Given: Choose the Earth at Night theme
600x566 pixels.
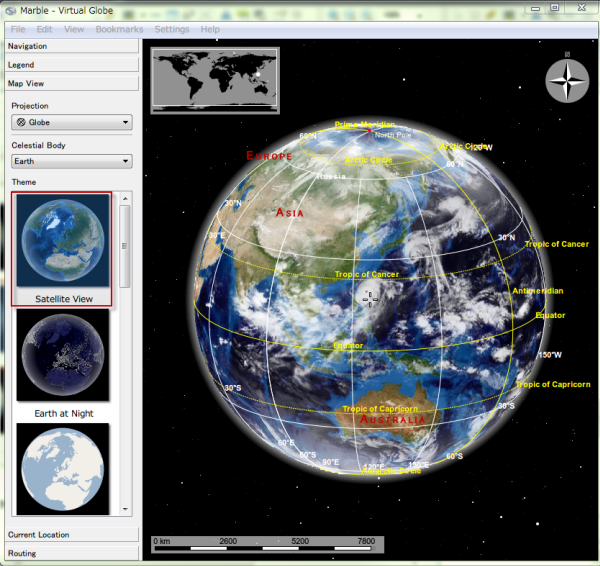Looking at the screenshot, I should [x=62, y=355].
